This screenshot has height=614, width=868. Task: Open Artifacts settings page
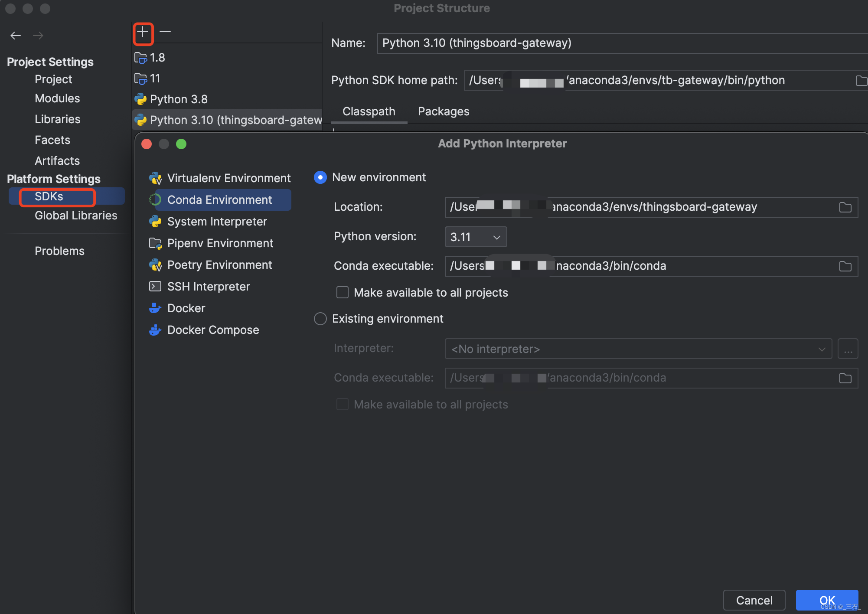pos(57,161)
